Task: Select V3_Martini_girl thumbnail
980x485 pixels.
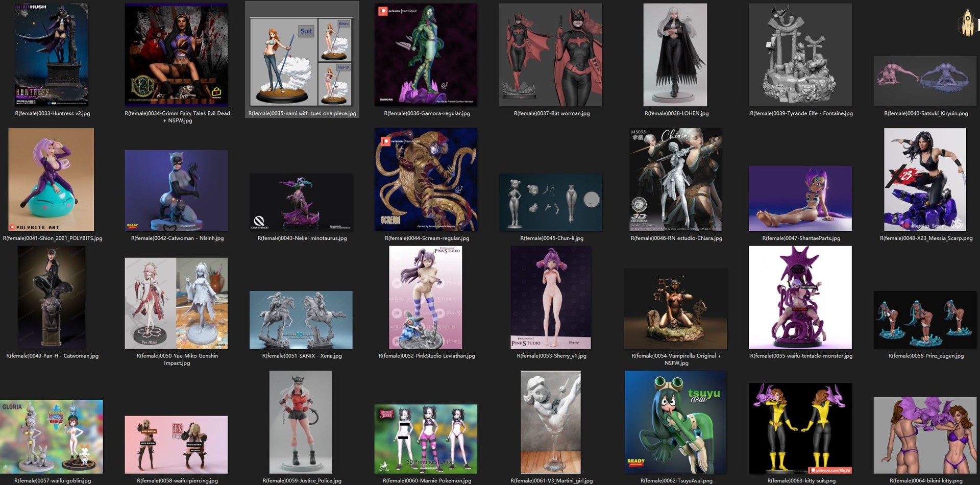Action: [x=551, y=422]
